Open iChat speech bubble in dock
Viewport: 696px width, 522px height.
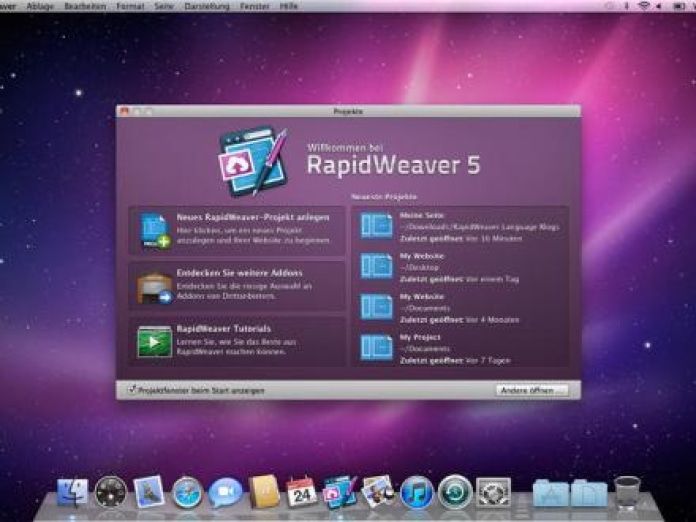pos(225,492)
